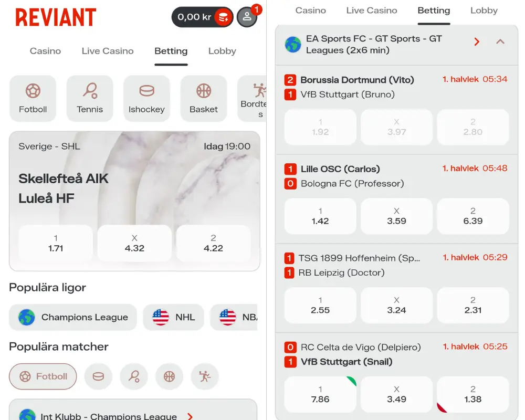This screenshot has width=525, height=420.
Task: Filter popular matches by basketball icon
Action: (x=169, y=376)
